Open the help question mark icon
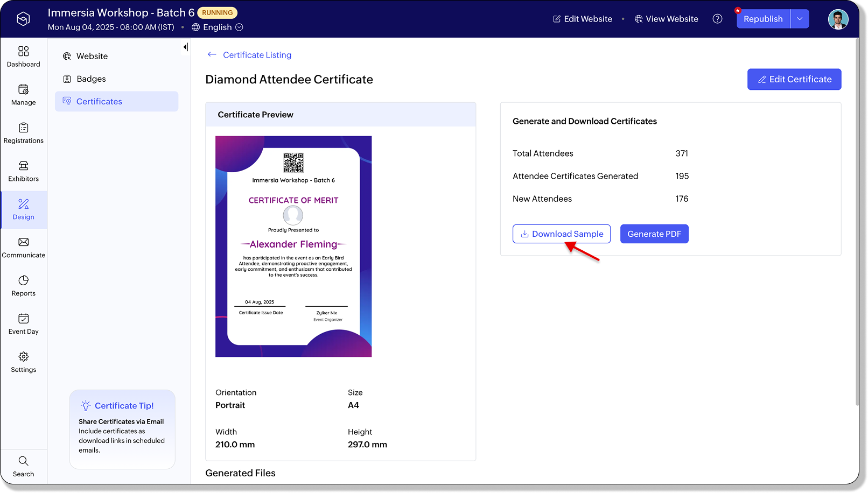The width and height of the screenshot is (868, 493). [x=717, y=19]
